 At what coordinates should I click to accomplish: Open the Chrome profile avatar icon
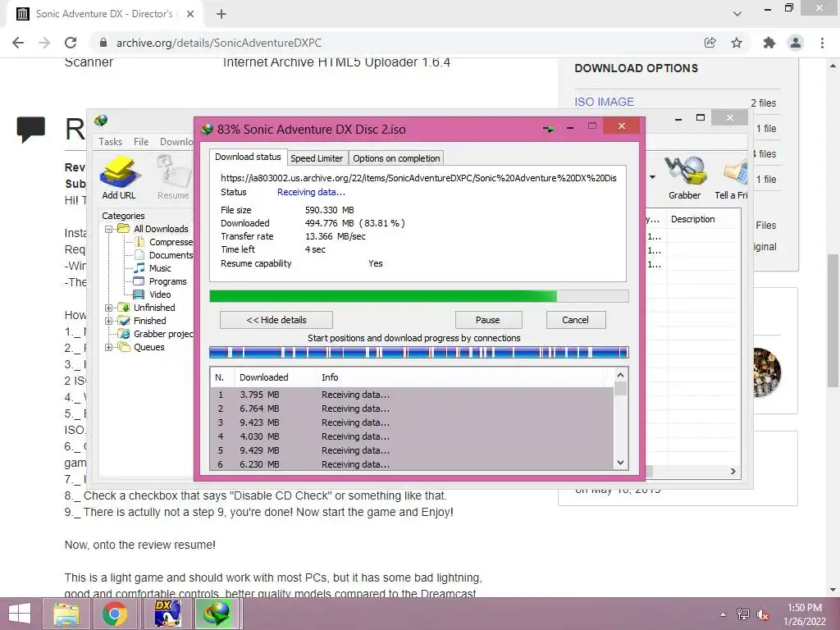coord(796,43)
